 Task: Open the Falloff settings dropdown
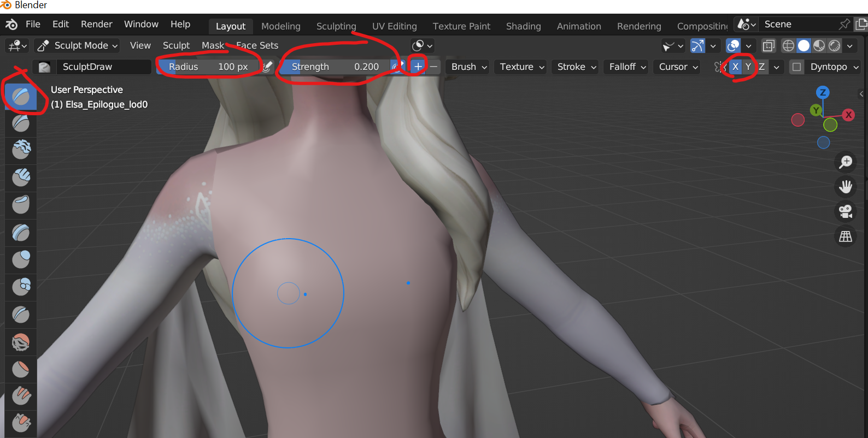tap(627, 67)
